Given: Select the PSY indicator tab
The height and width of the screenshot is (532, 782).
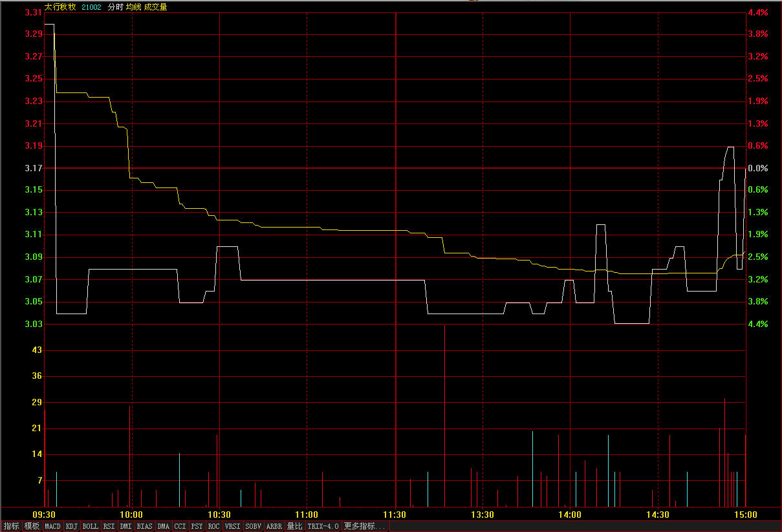Looking at the screenshot, I should 197,526.
